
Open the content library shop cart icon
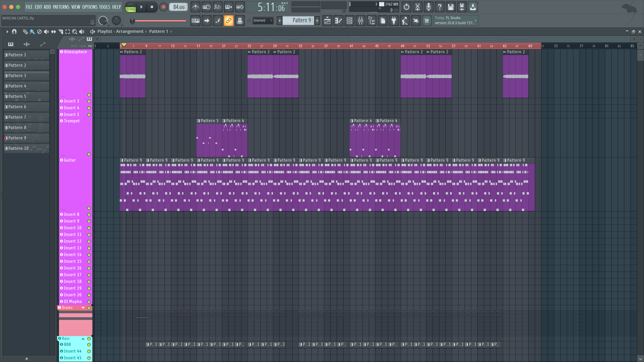point(427,21)
